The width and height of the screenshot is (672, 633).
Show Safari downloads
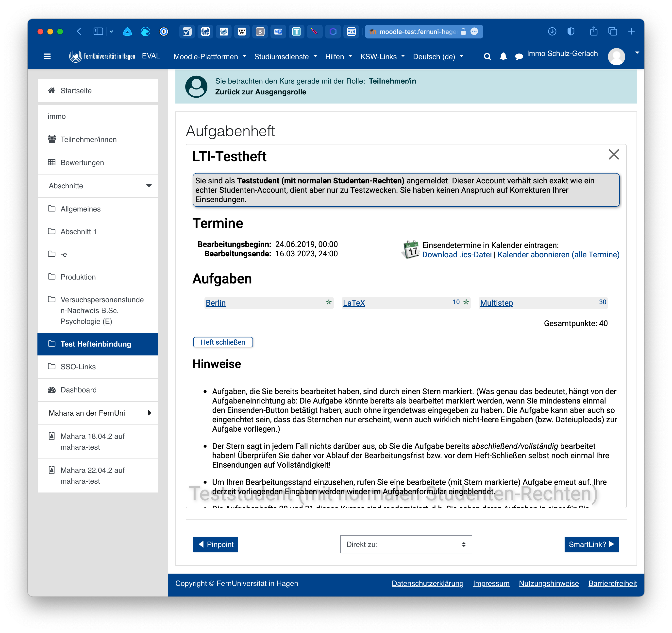point(552,32)
